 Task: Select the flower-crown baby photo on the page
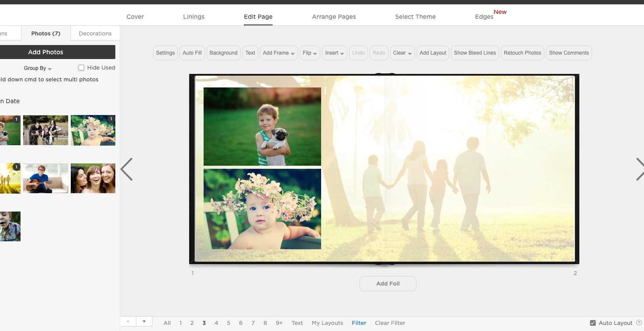pyautogui.click(x=262, y=209)
